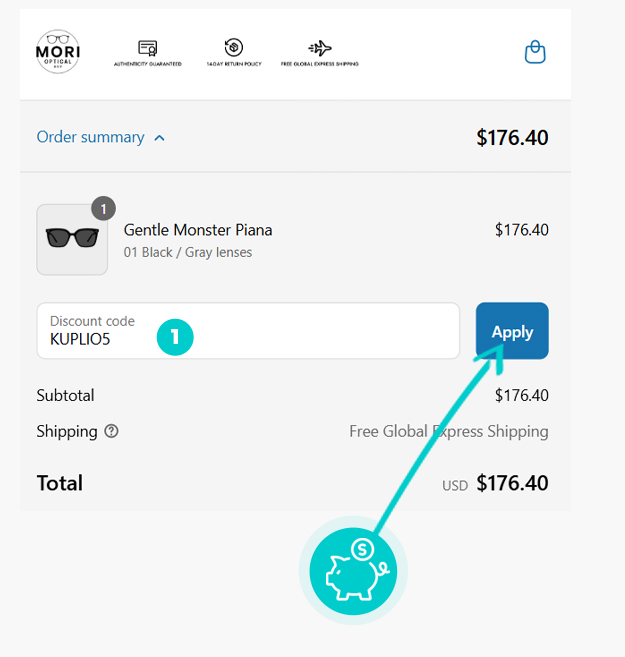Select the sunglasses product thumbnail
This screenshot has width=625, height=657.
coord(72,239)
